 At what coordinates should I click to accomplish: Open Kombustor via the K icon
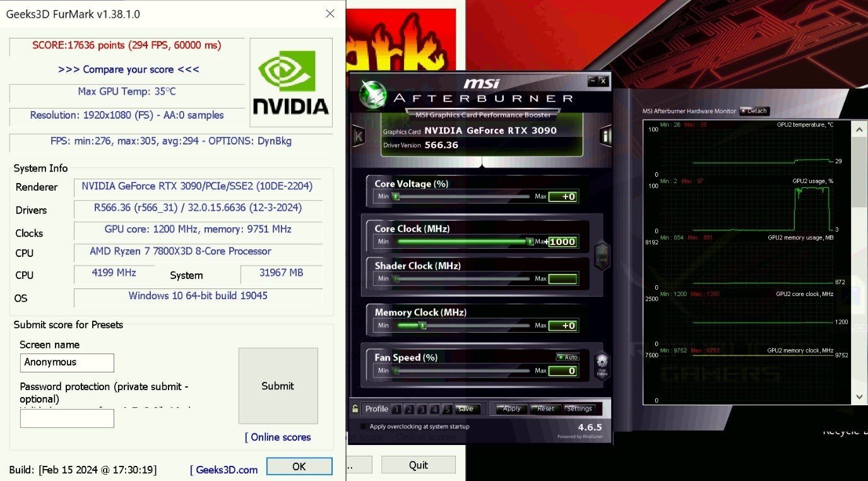tap(359, 136)
